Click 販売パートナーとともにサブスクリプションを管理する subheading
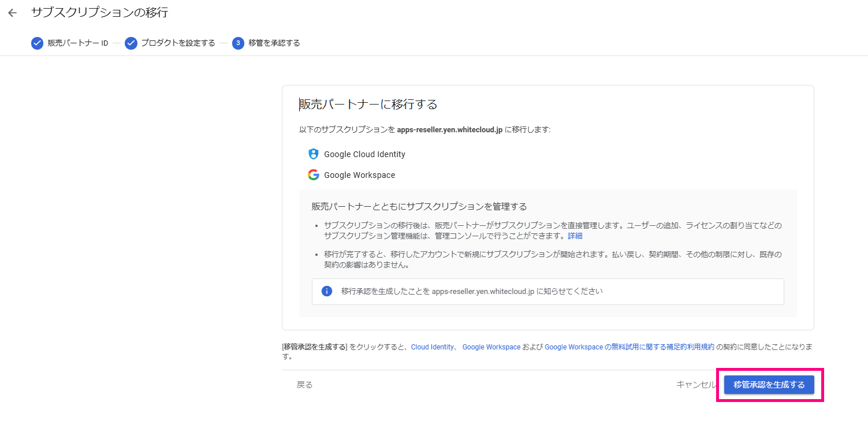Viewport: 868px width, 428px height. click(x=419, y=206)
